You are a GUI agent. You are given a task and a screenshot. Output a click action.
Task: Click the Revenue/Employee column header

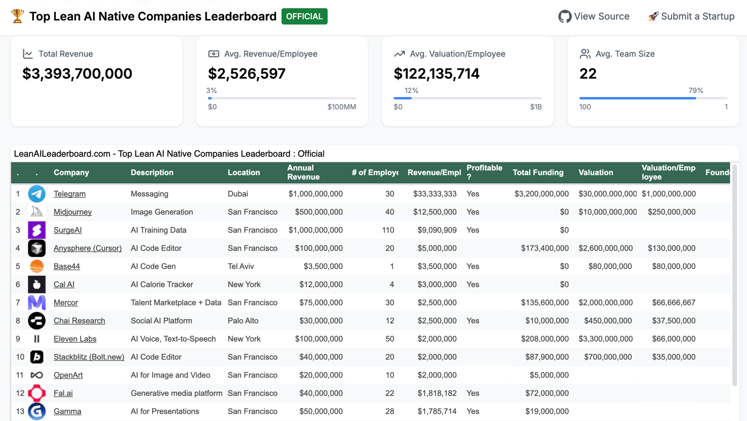coord(434,172)
